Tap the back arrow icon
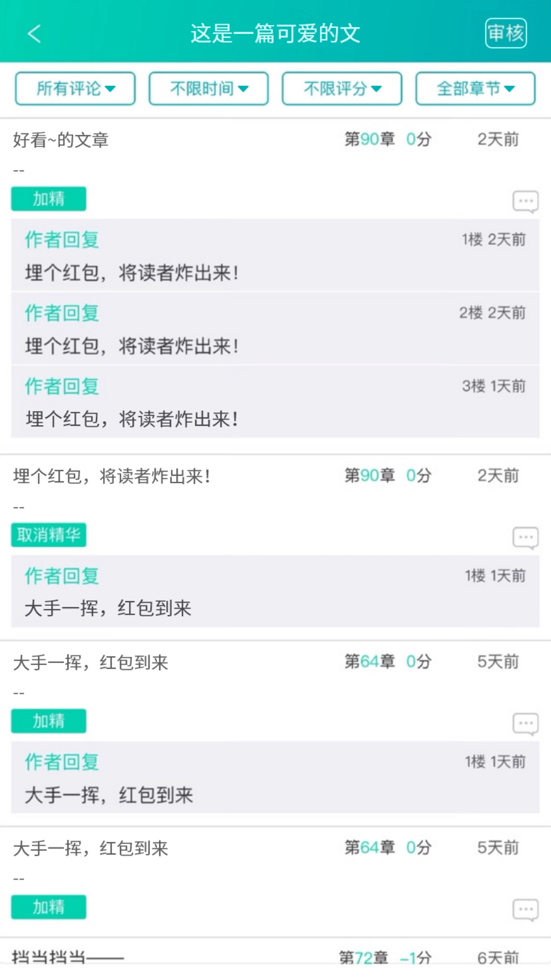The height and width of the screenshot is (980, 551). (x=34, y=34)
